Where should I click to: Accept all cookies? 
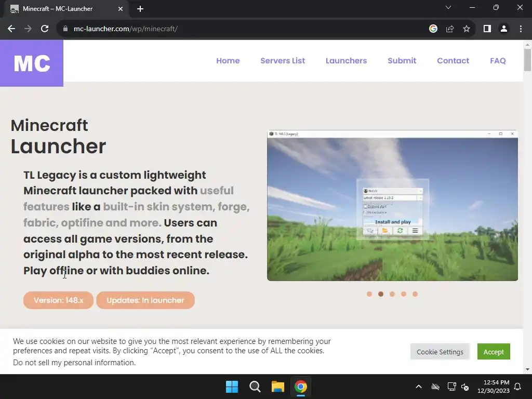tap(494, 352)
